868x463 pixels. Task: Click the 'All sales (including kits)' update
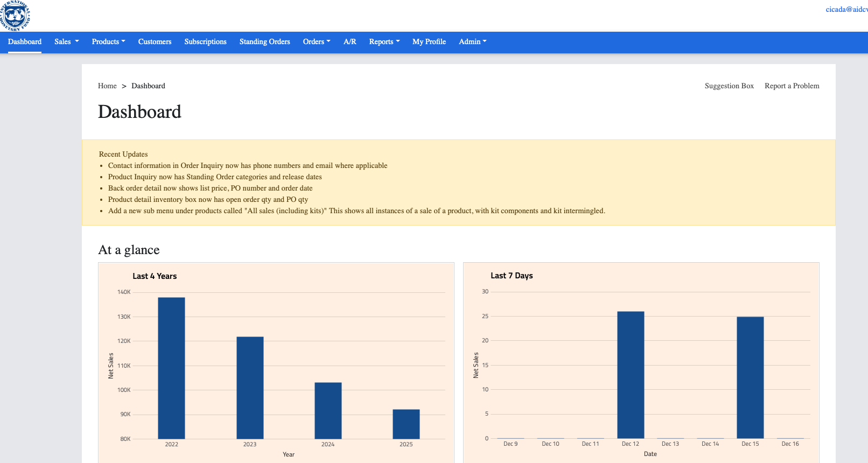tap(356, 211)
